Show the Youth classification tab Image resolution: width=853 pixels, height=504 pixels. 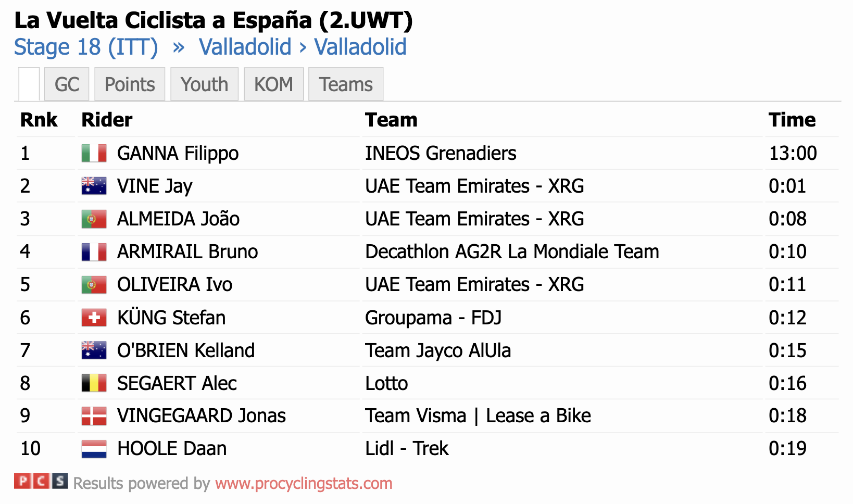pyautogui.click(x=204, y=84)
